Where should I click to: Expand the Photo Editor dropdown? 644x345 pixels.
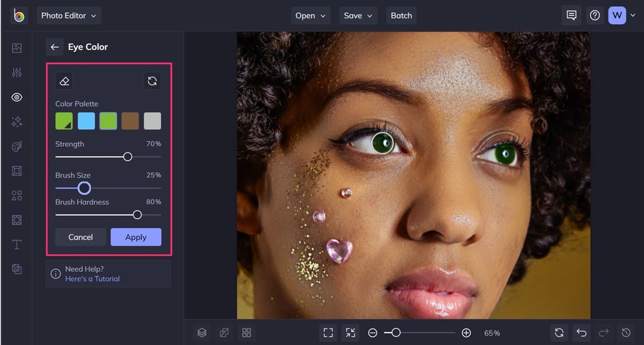[69, 16]
